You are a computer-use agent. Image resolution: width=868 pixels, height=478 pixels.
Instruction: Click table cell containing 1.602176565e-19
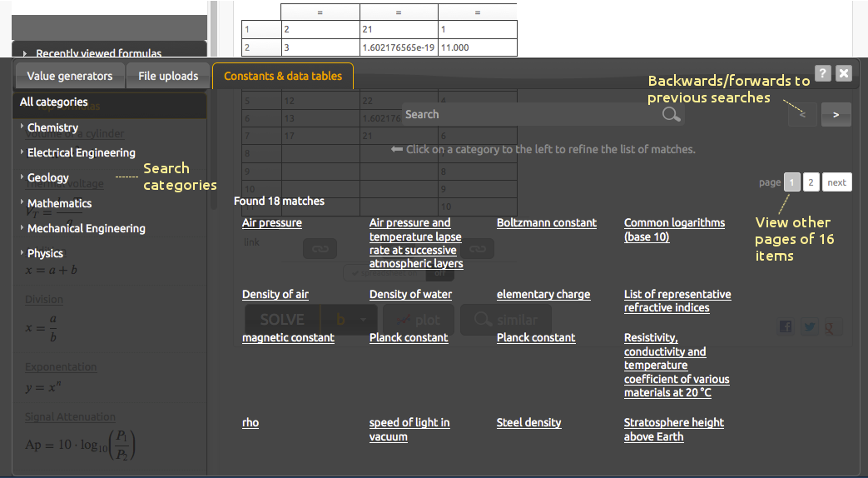(399, 47)
